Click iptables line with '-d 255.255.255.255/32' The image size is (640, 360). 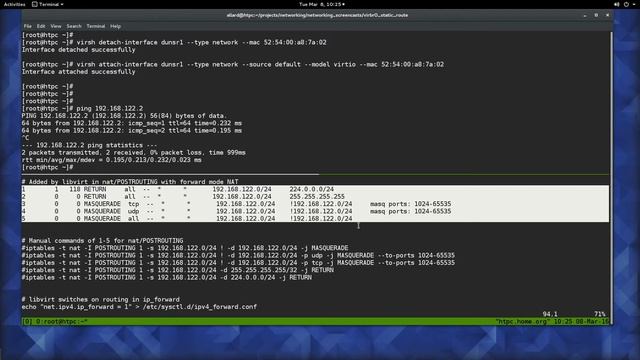pos(178,270)
